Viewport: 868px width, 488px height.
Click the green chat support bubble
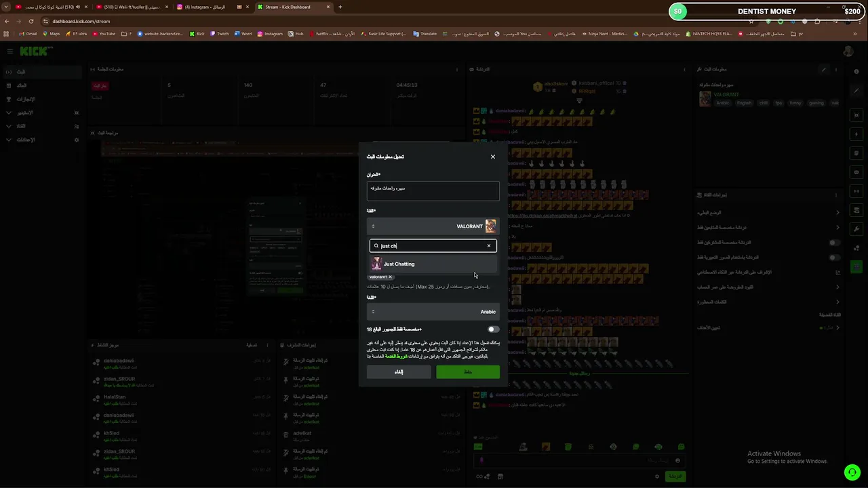click(852, 472)
